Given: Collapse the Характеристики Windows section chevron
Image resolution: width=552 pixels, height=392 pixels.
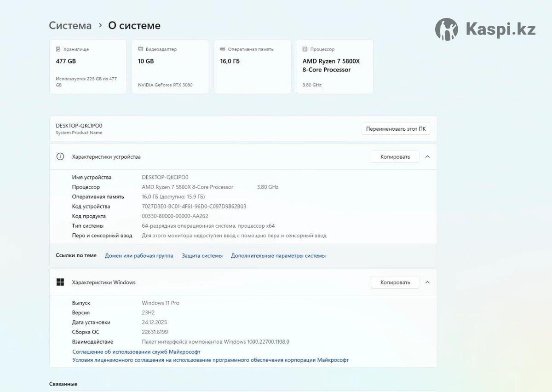Looking at the screenshot, I should pos(427,282).
